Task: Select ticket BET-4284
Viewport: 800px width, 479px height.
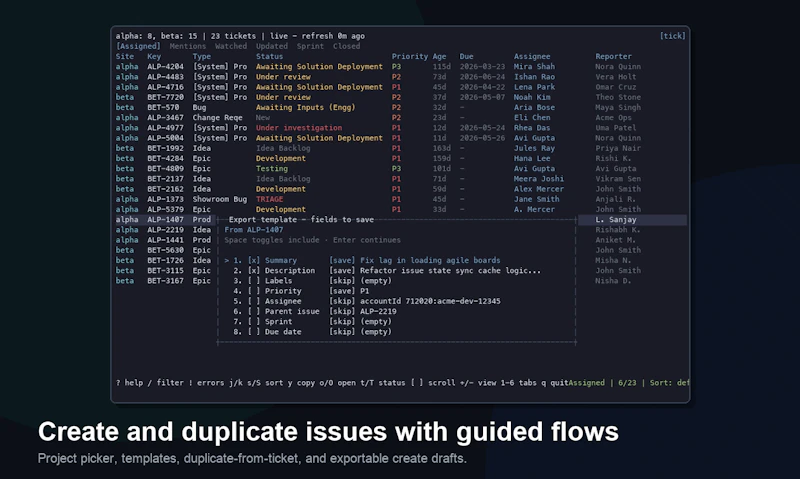Action: 165,159
